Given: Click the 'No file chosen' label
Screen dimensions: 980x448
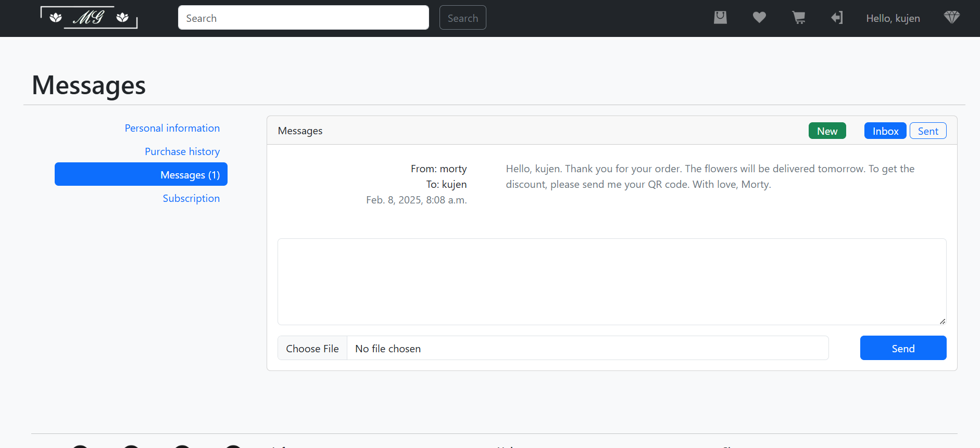Looking at the screenshot, I should point(388,349).
